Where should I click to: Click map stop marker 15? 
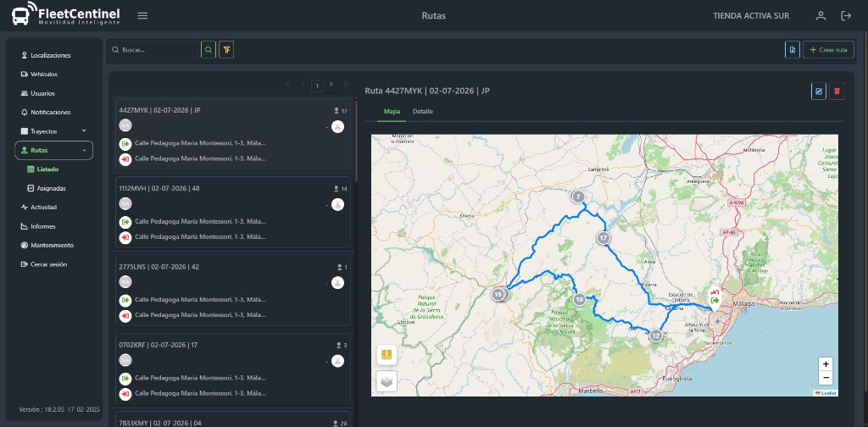pyautogui.click(x=498, y=294)
